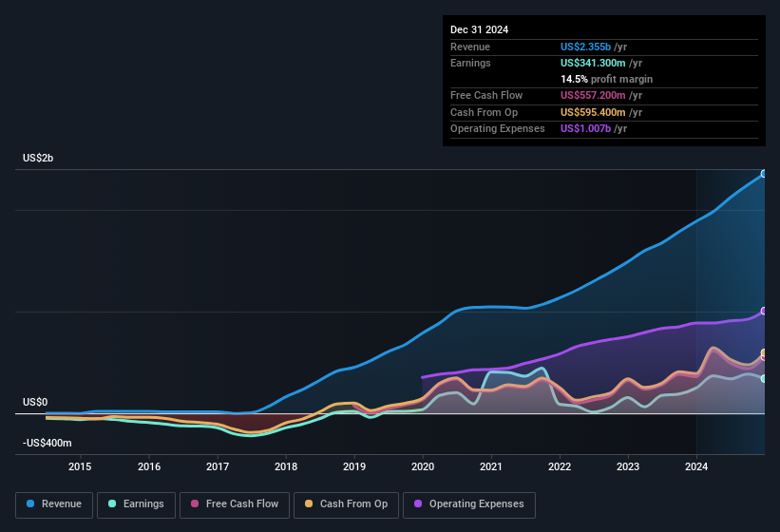Click the US$557.200m free cash flow value
780x532 pixels.
(x=593, y=95)
